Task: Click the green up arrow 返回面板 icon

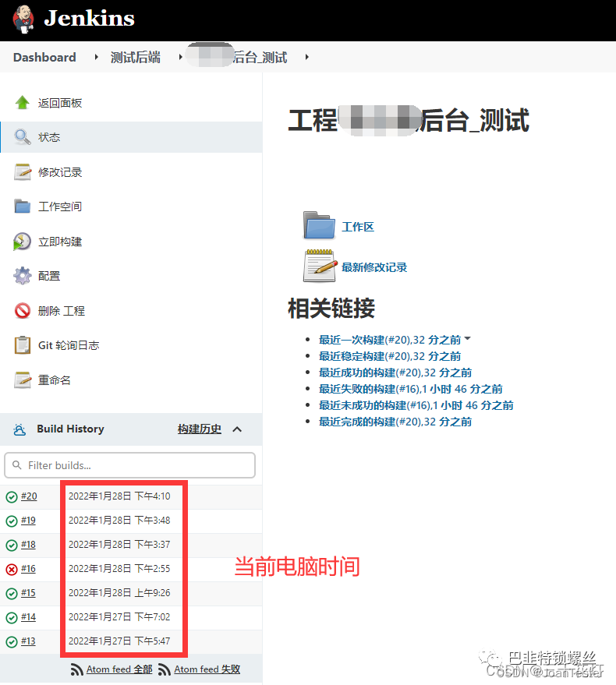Action: pyautogui.click(x=23, y=103)
